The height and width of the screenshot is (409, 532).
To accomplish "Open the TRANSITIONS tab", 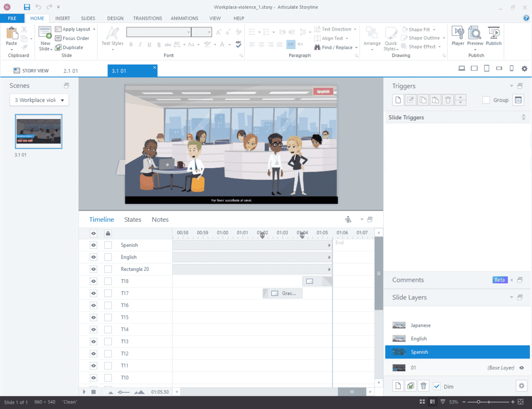I will 148,18.
